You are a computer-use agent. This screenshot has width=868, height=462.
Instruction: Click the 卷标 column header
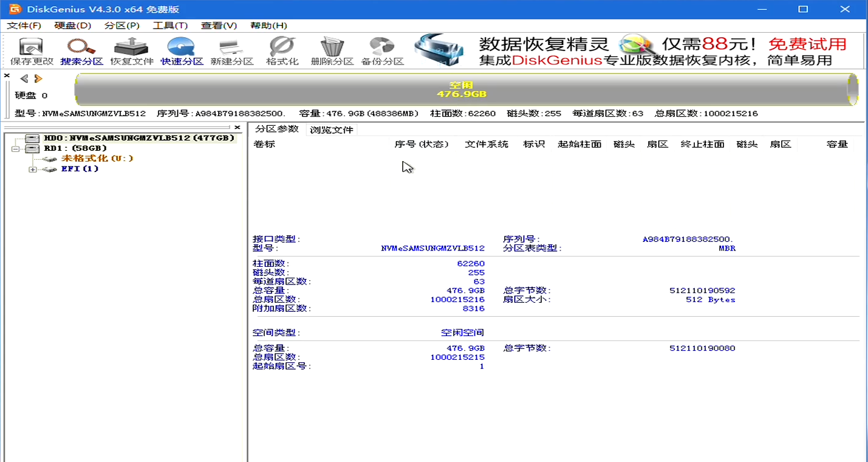(x=264, y=144)
